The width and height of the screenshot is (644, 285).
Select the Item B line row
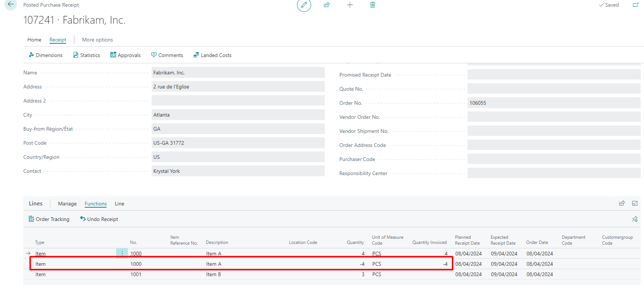[213, 274]
